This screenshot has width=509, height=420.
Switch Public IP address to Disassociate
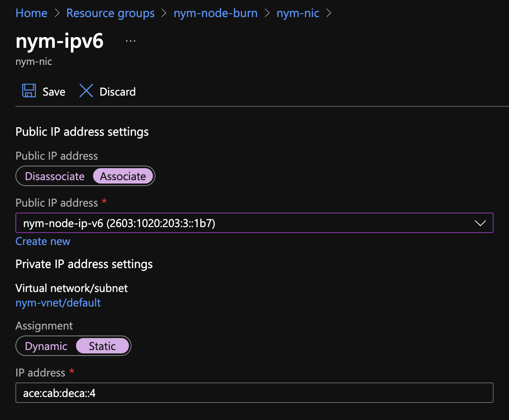coord(54,176)
